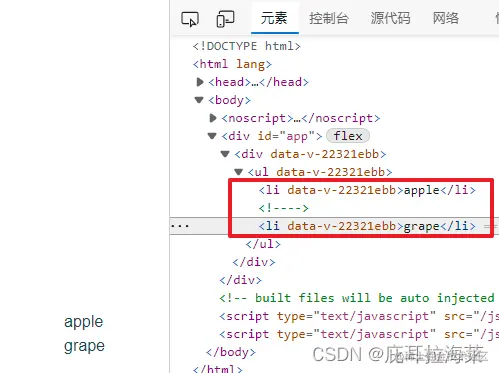499x373 pixels.
Task: Expand the noscript element node
Action: tap(213, 118)
